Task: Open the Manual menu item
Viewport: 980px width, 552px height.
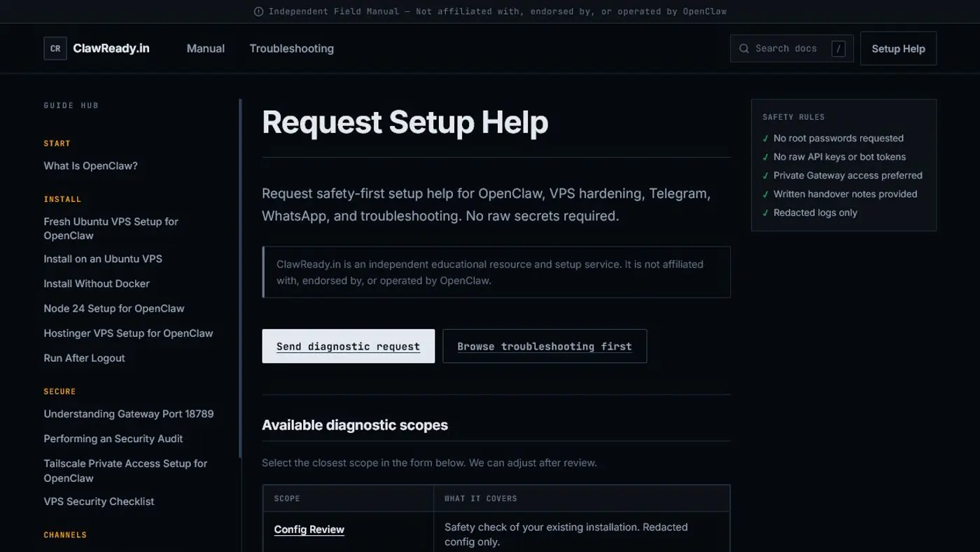Action: (206, 48)
